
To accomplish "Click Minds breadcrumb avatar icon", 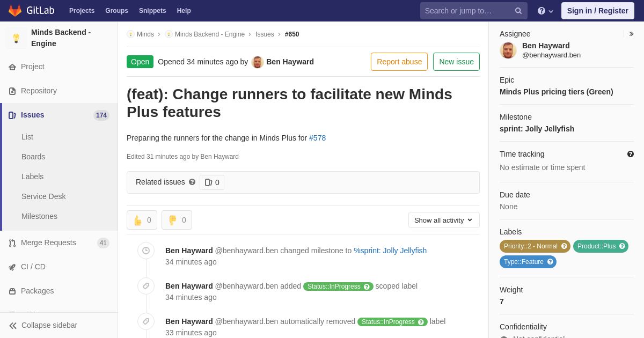I will pyautogui.click(x=130, y=34).
